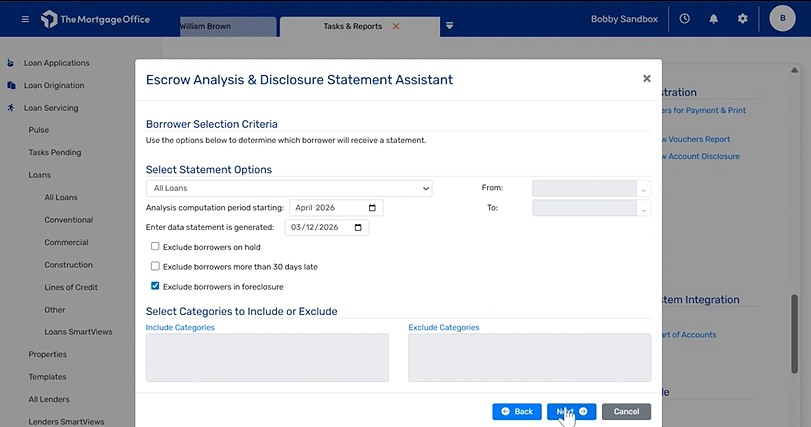
Task: Open the notifications bell
Action: [713, 19]
